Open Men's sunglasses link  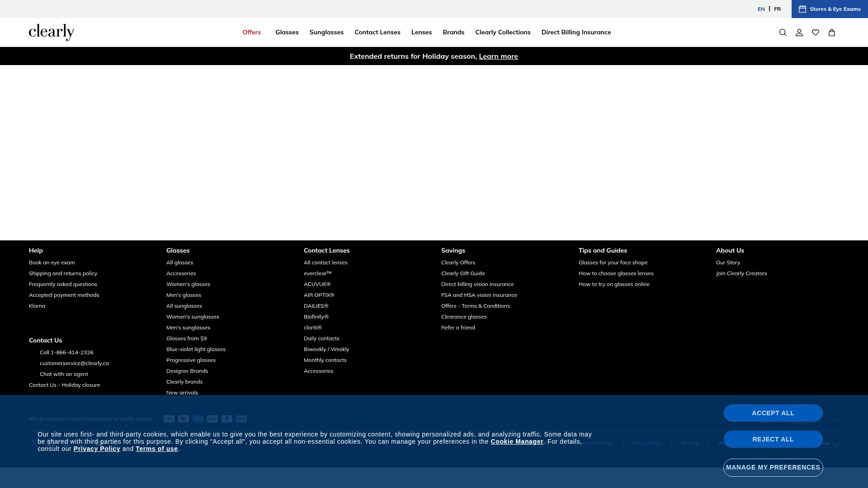(189, 328)
